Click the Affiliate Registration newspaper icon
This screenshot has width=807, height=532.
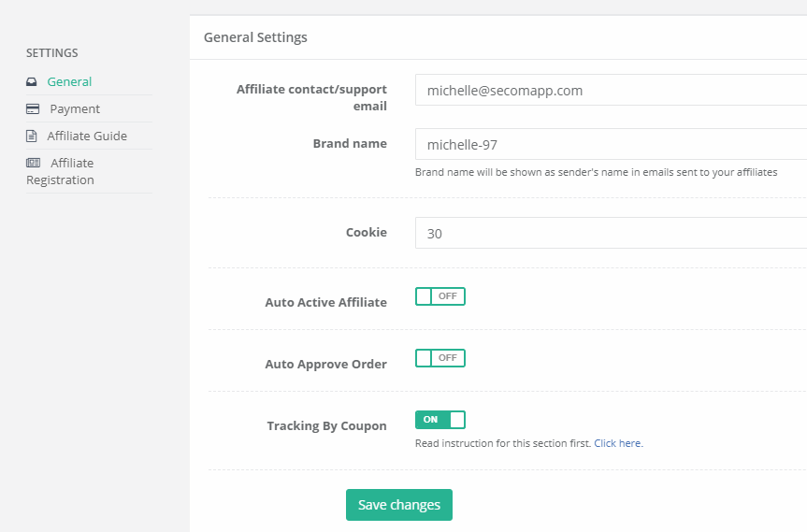click(33, 163)
